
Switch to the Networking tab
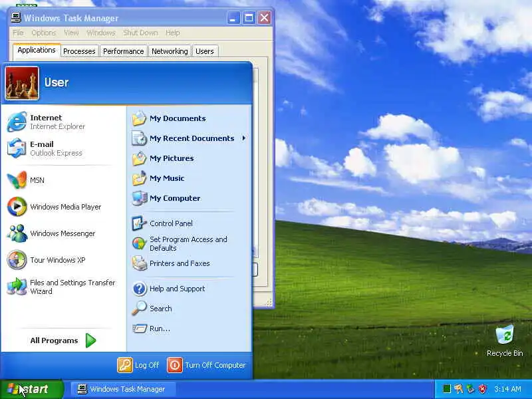click(x=170, y=51)
